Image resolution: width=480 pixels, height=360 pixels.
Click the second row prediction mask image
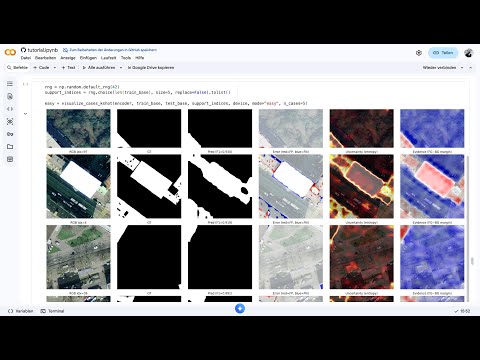click(220, 186)
